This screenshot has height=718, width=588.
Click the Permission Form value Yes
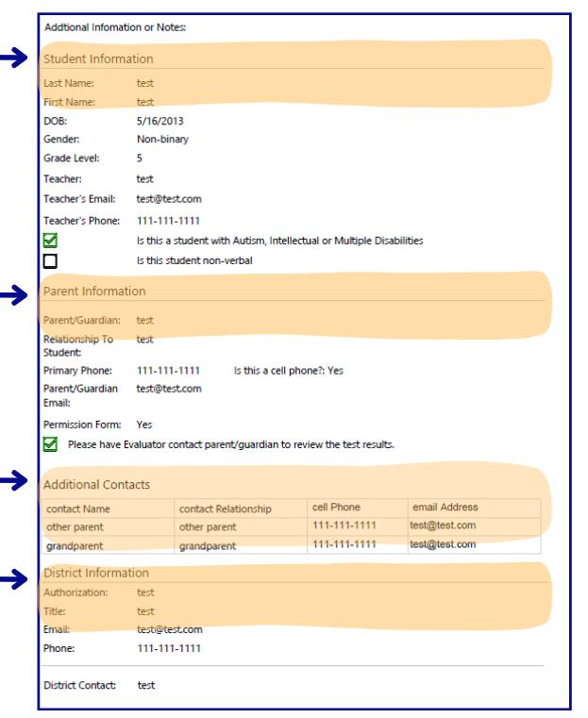coord(144,425)
